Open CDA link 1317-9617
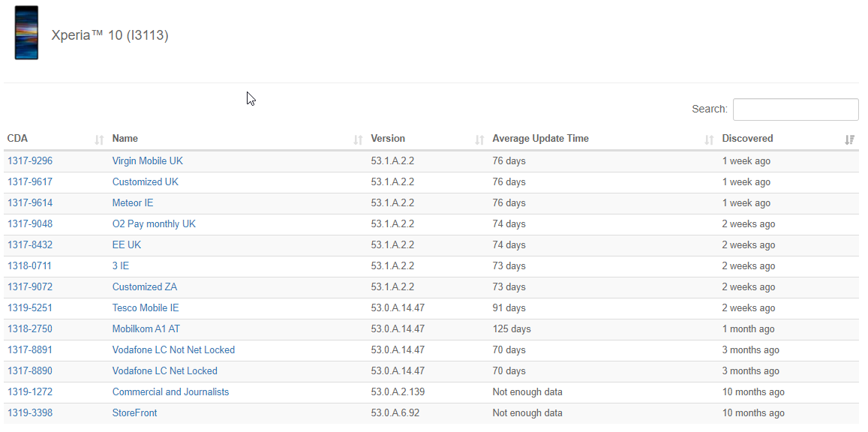868x432 pixels. [x=30, y=182]
